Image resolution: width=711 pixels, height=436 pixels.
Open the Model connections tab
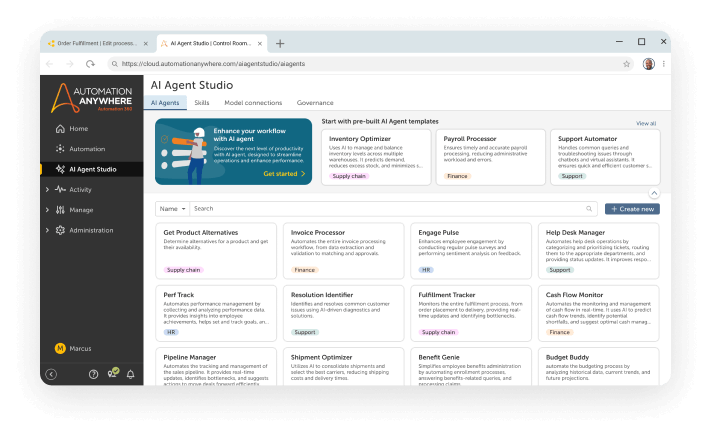click(253, 103)
